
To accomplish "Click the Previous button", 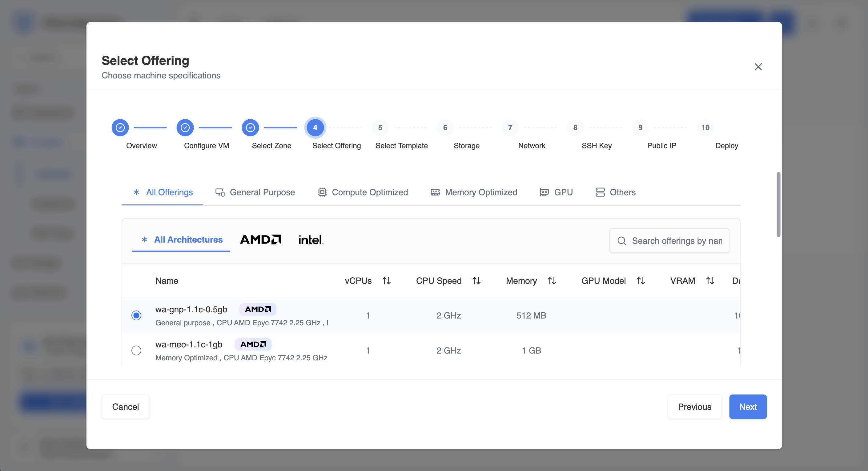I will point(694,407).
